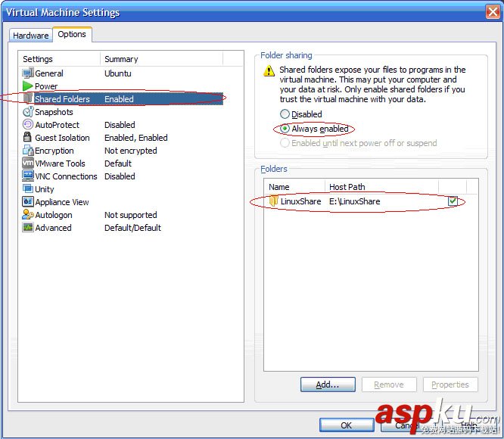Select the Autologon settings entry
This screenshot has width=504, height=439.
click(x=122, y=215)
